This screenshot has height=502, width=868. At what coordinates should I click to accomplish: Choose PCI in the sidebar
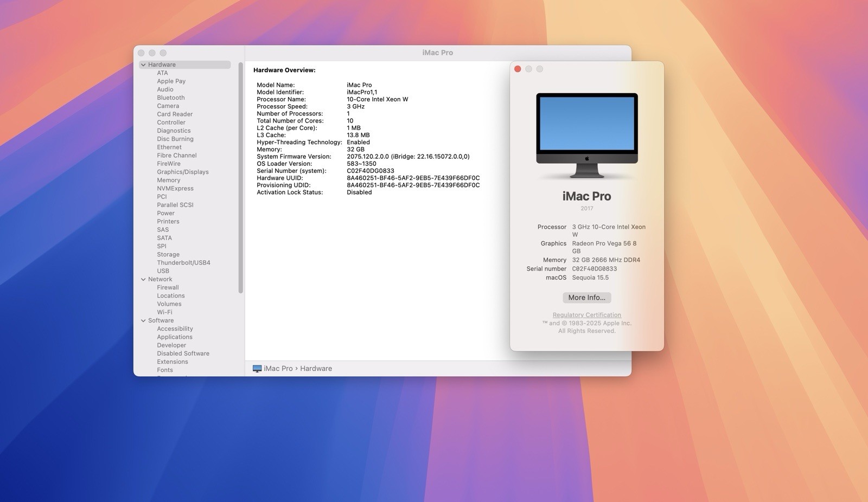[x=162, y=197]
